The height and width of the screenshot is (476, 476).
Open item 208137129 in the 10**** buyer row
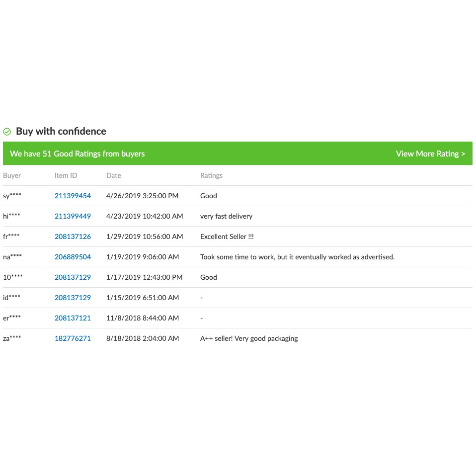[73, 277]
